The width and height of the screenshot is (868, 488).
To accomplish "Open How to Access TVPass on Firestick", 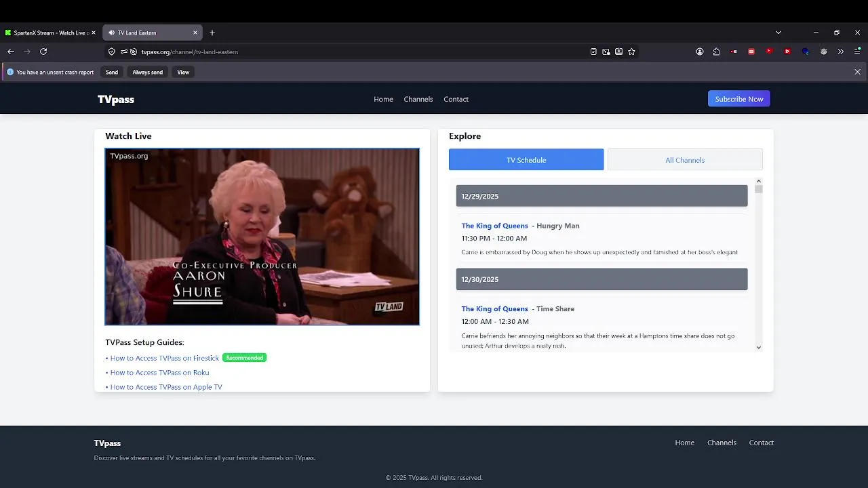I will coord(165,358).
